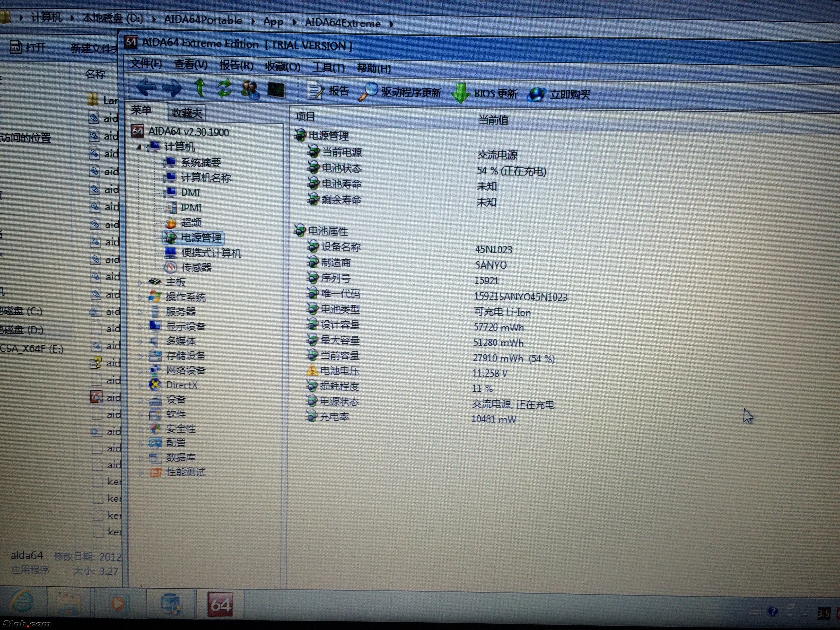Click the AIDA64 taskbar icon

click(x=220, y=604)
